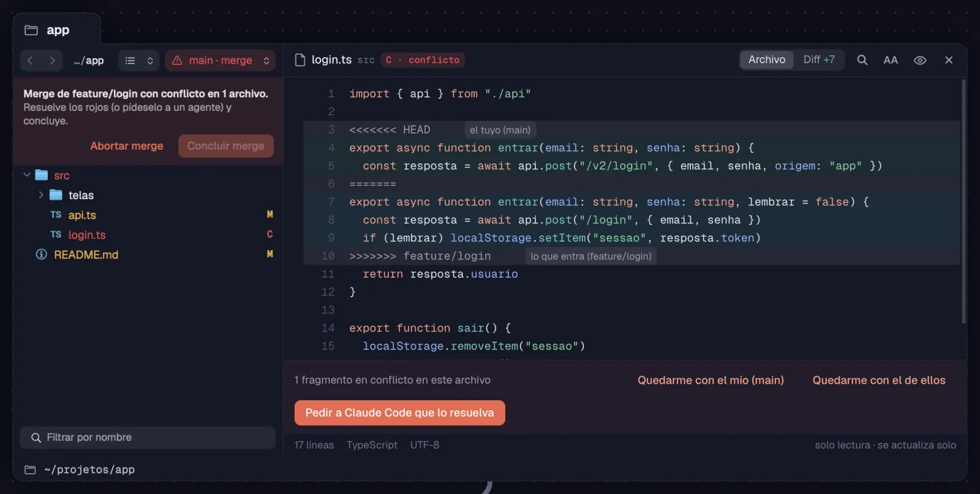The image size is (980, 494).
Task: Click the Concluir merge button
Action: (x=226, y=146)
